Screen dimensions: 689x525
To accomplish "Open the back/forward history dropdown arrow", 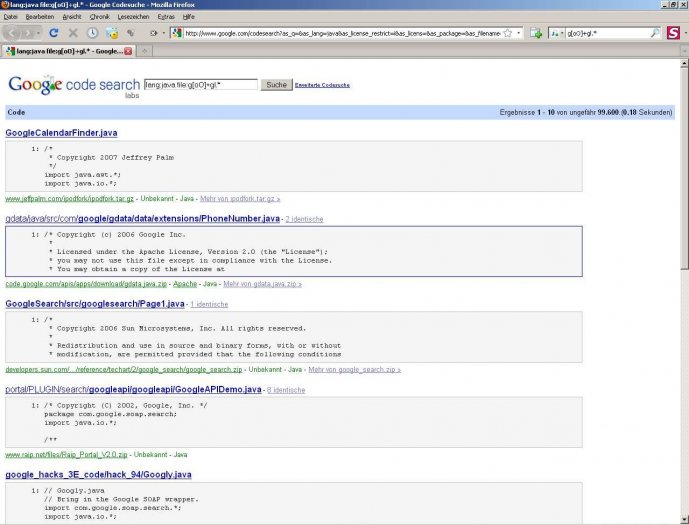I will point(39,33).
